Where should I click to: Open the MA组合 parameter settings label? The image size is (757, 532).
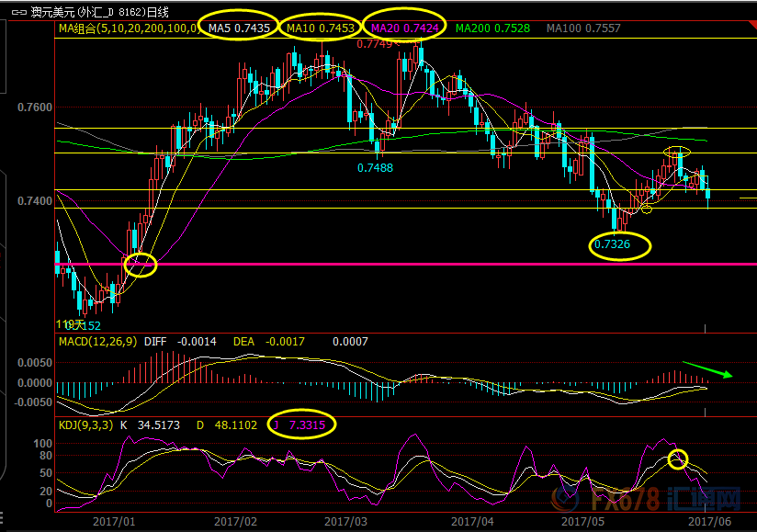coord(127,28)
